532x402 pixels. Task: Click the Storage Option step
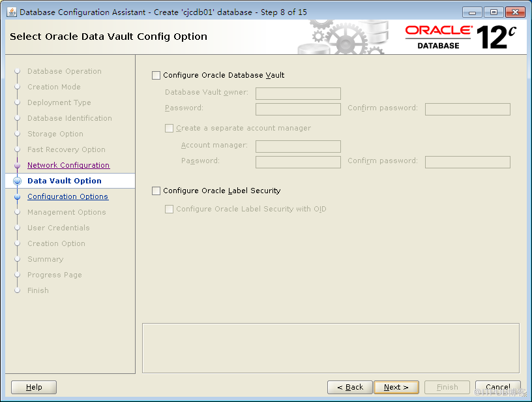pos(55,134)
